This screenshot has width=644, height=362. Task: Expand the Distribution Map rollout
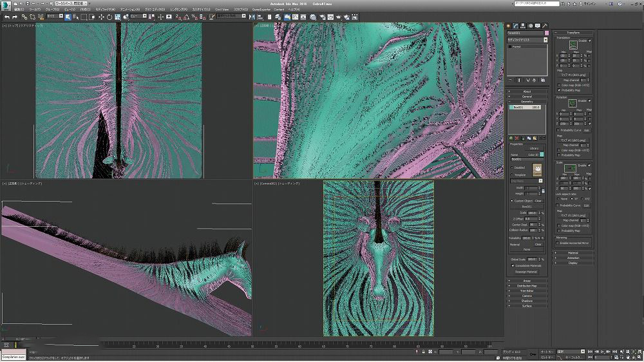(527, 285)
